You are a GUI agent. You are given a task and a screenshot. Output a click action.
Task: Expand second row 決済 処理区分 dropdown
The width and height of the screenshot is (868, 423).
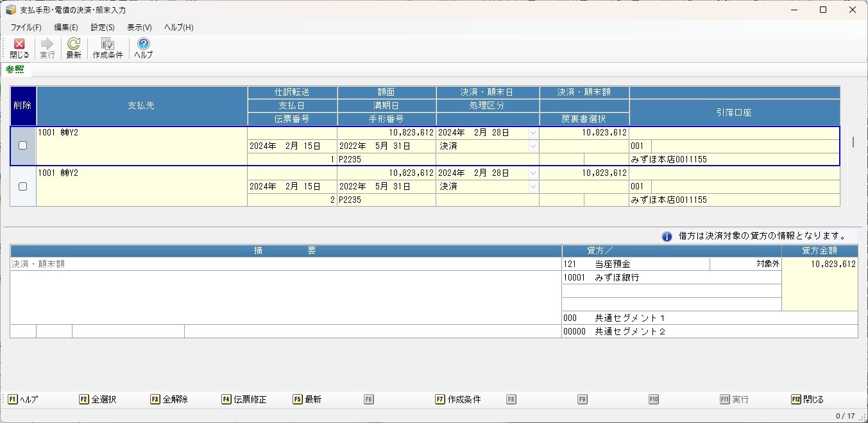(532, 187)
